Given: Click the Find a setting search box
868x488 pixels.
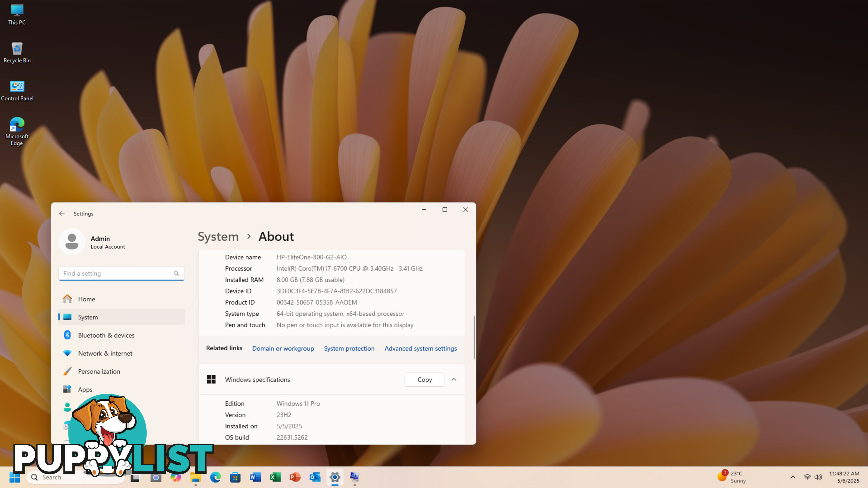Looking at the screenshot, I should [x=122, y=273].
